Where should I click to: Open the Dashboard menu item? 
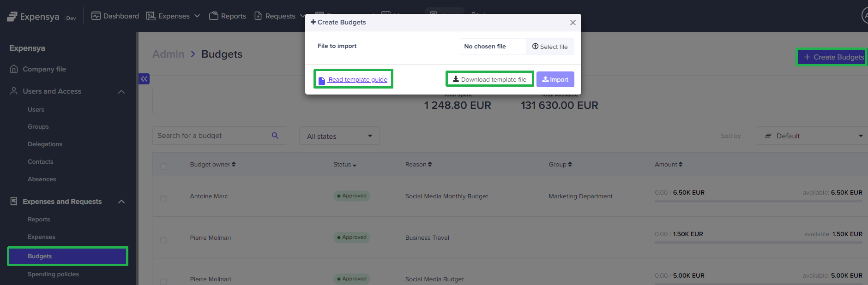pos(115,16)
